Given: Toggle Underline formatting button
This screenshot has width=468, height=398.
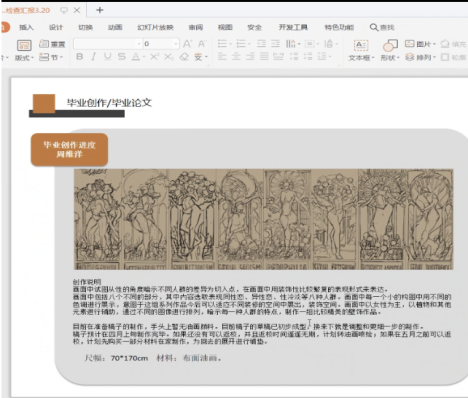Looking at the screenshot, I should pos(107,57).
